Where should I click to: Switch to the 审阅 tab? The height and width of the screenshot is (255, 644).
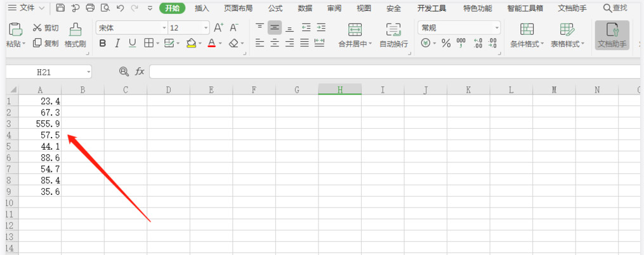[x=334, y=8]
